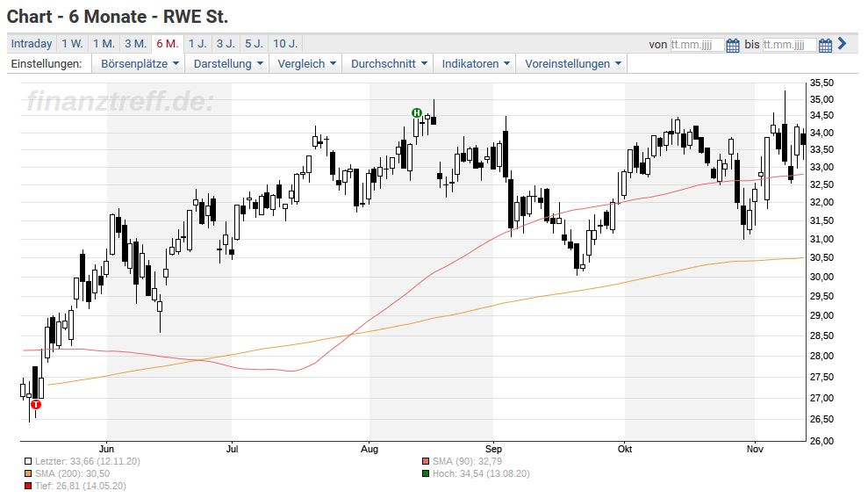Click the 'Nov' axis label
This screenshot has height=498, width=868.
click(x=755, y=449)
